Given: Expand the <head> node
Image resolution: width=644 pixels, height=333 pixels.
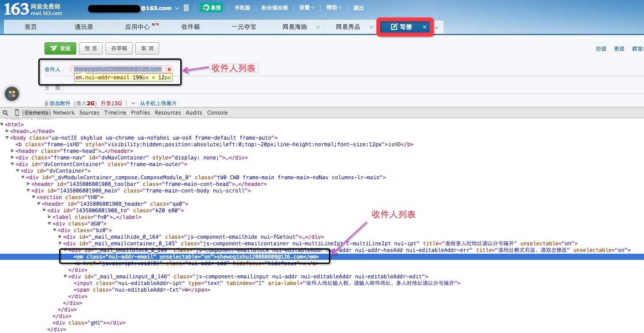Looking at the screenshot, I should (7, 131).
